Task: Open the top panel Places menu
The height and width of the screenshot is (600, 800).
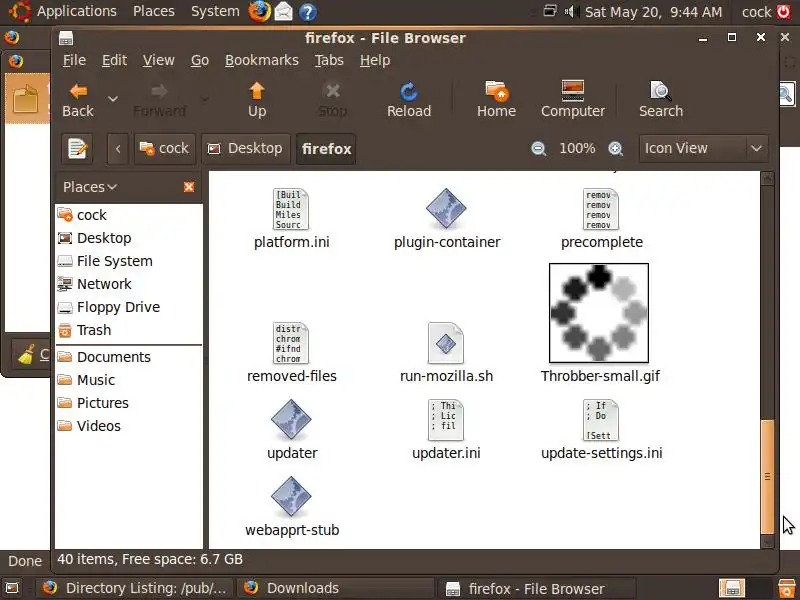Action: tap(154, 11)
